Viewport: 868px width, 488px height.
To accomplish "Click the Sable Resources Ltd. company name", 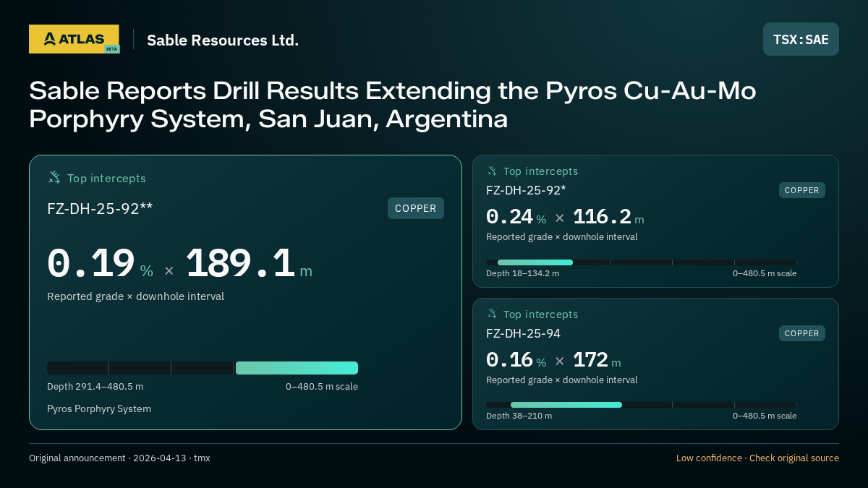I will (x=223, y=40).
